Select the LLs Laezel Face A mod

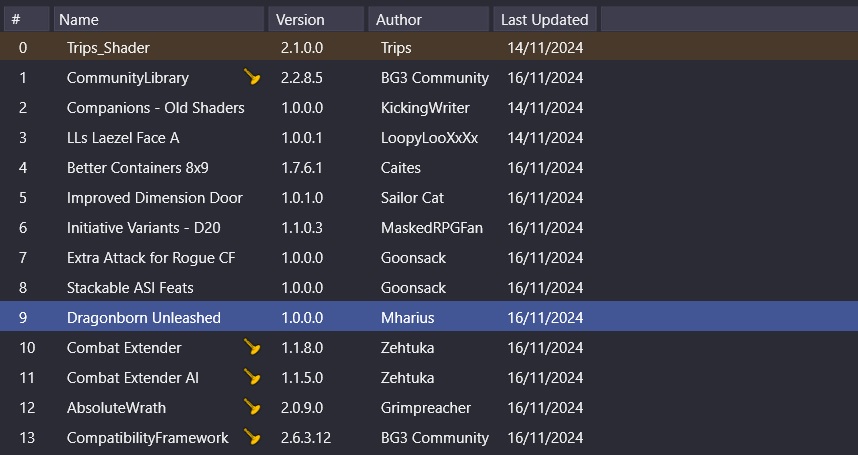(123, 137)
